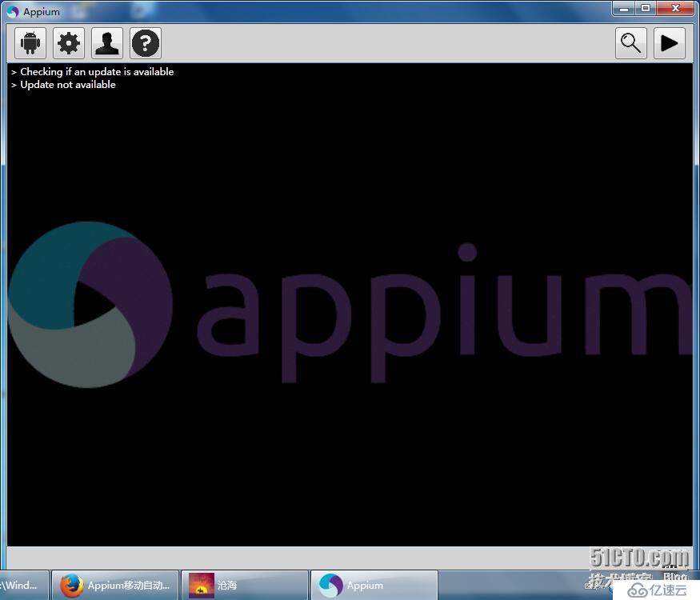Start the Appium server via play button
Viewport: 700px width, 600px height.
coord(669,43)
